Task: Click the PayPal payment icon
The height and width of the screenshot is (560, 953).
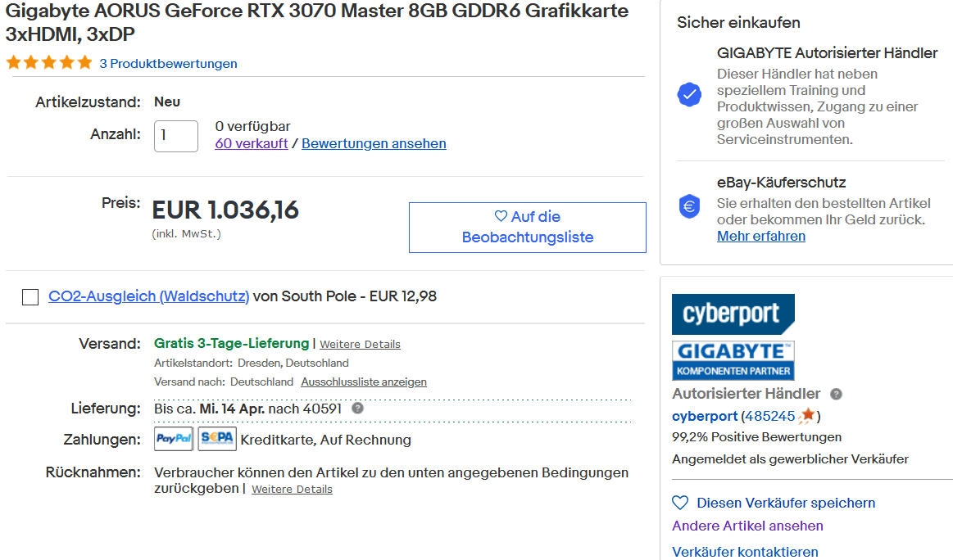Action: [x=174, y=439]
